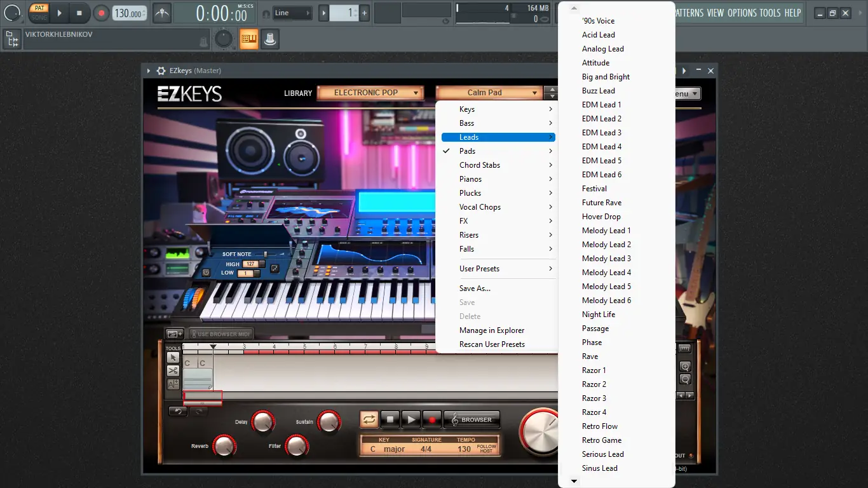This screenshot has height=488, width=868.
Task: Adjust the Delay knob
Action: (x=262, y=422)
